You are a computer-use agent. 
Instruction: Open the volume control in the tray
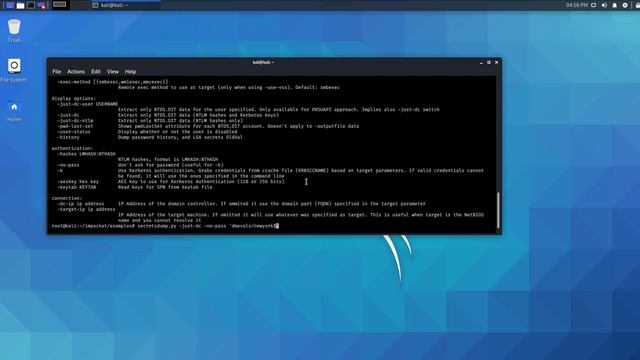(x=604, y=5)
